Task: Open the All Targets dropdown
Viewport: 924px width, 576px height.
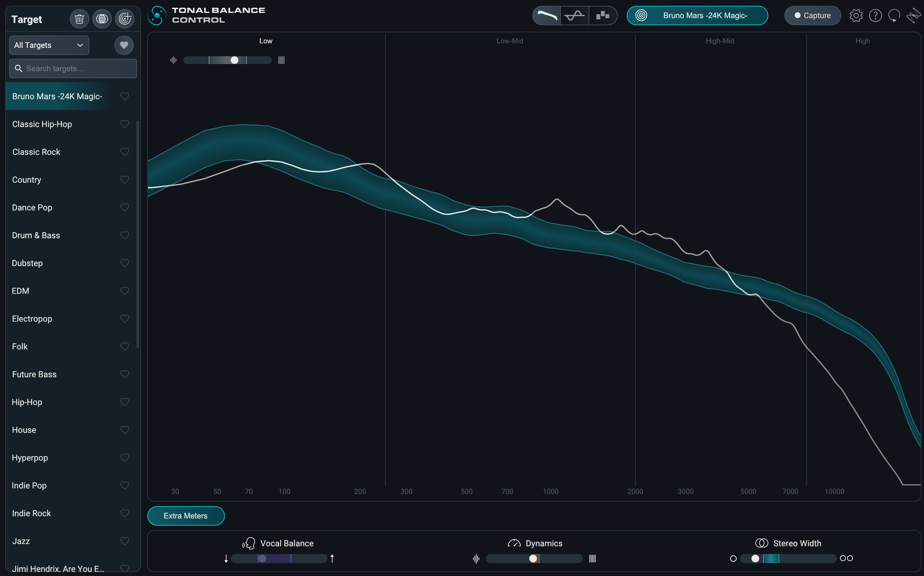Action: click(x=49, y=45)
